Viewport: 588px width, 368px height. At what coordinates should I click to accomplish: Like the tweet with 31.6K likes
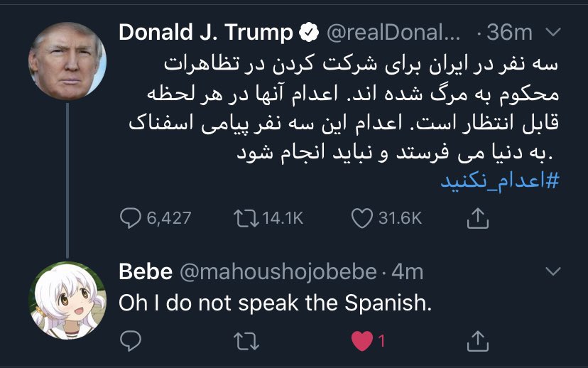coord(362,218)
